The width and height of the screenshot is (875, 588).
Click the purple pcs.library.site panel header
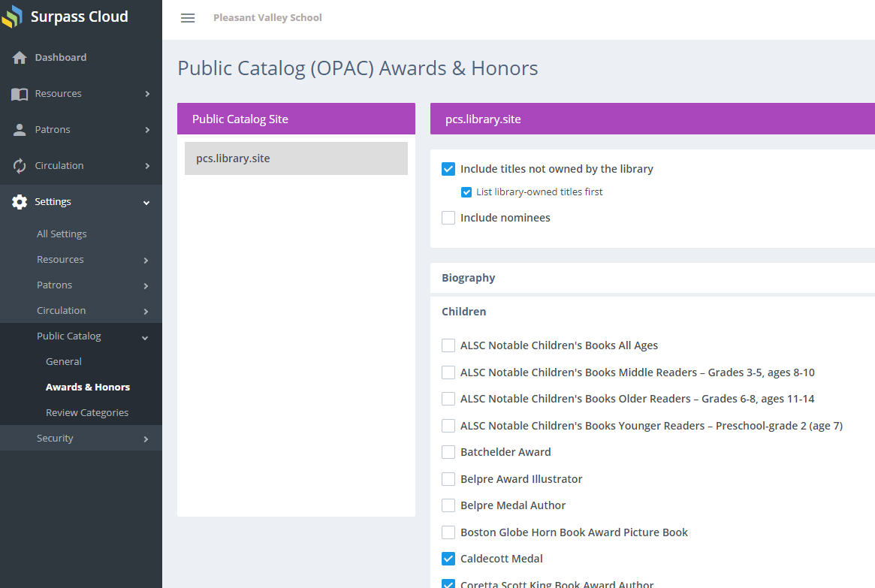(x=653, y=119)
